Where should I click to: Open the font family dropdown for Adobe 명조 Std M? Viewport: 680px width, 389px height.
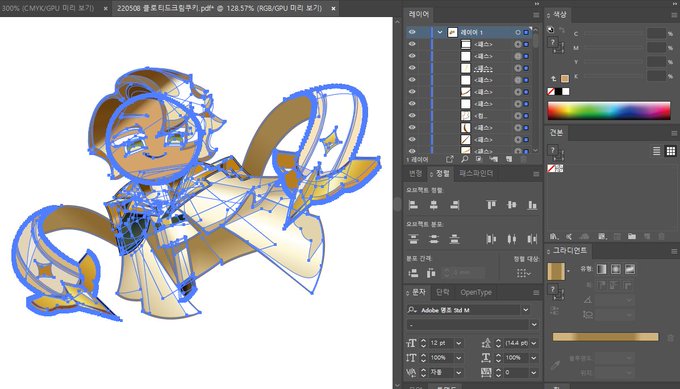pos(526,310)
